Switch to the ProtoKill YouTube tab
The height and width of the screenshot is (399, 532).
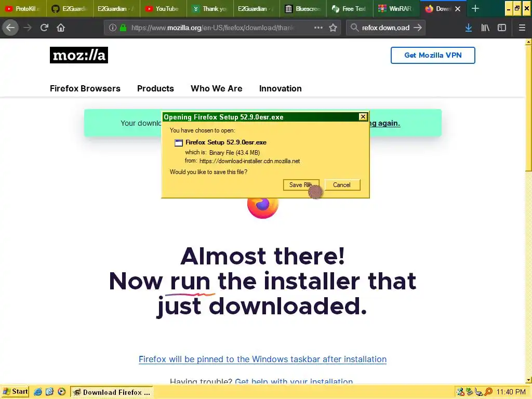(x=23, y=9)
